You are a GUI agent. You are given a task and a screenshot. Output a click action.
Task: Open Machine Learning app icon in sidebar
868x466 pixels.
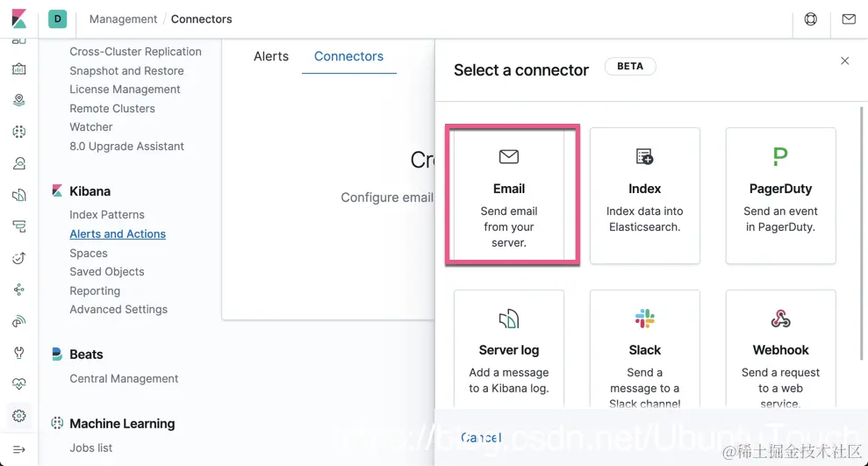(18, 132)
